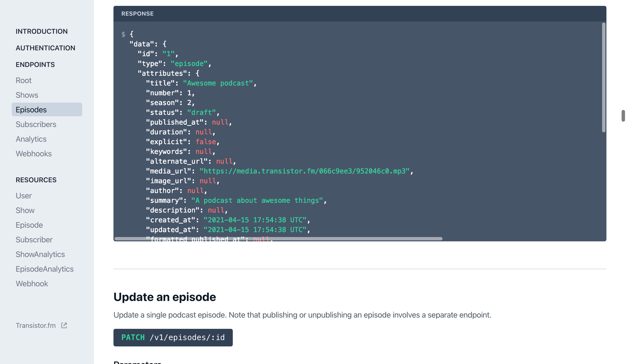The width and height of the screenshot is (626, 364).
Task: Click the vertical scrollbar inside the response code
Action: click(x=604, y=77)
